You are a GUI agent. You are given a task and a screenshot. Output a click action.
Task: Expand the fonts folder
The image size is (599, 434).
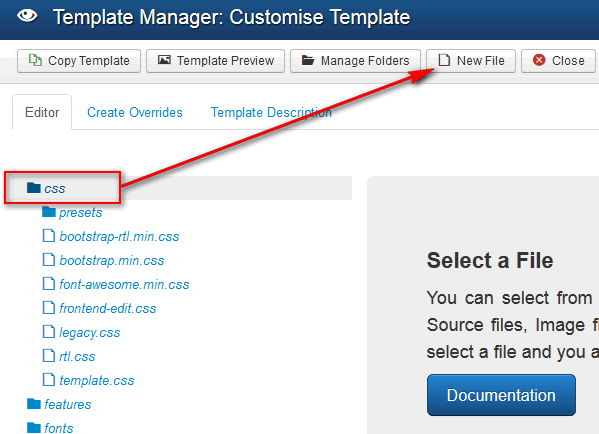tap(58, 428)
